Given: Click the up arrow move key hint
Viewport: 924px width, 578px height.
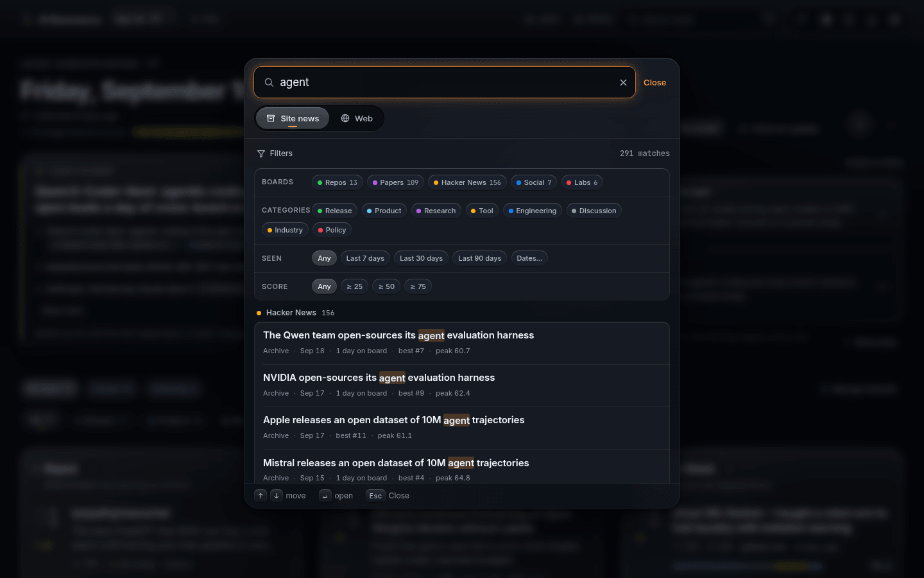Looking at the screenshot, I should click(x=261, y=496).
